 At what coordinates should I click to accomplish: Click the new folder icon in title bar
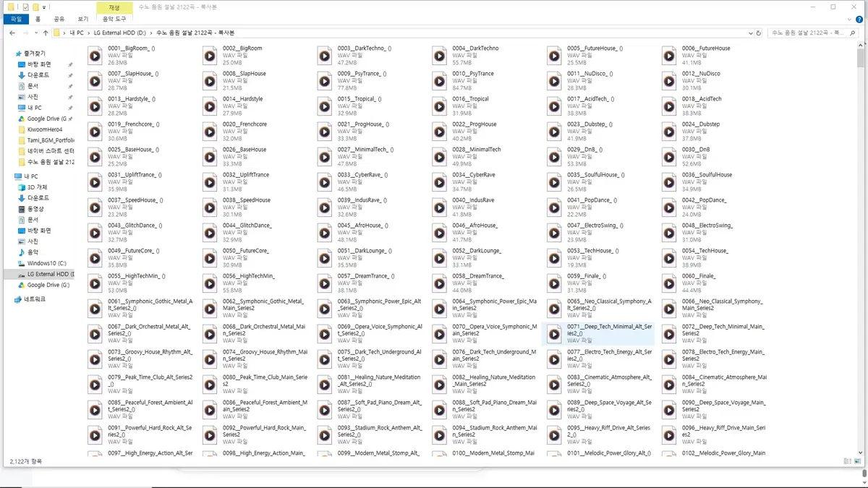coord(36,7)
